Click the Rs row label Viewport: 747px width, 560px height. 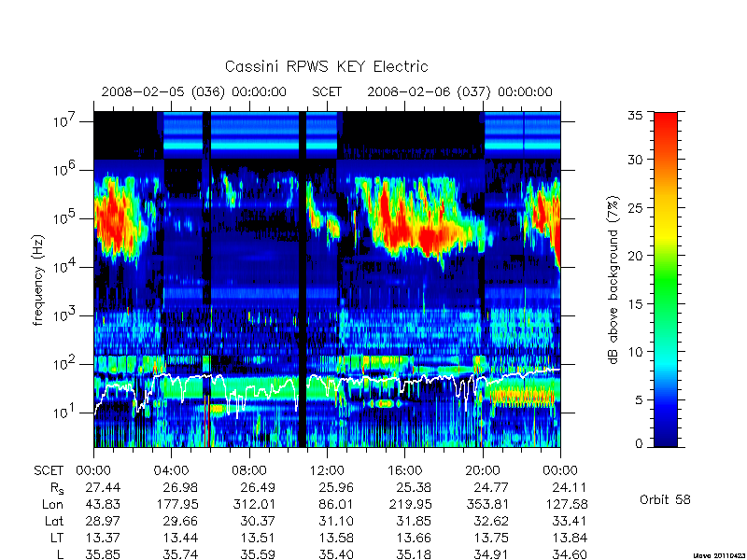(56, 488)
